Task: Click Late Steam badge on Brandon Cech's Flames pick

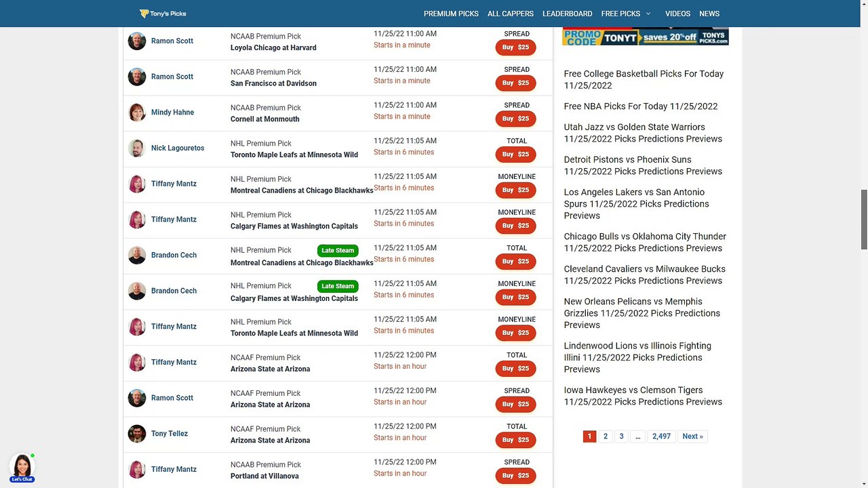Action: point(338,286)
